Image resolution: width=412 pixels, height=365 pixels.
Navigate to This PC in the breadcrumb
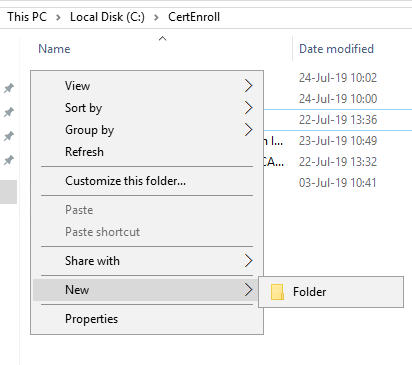pyautogui.click(x=27, y=17)
